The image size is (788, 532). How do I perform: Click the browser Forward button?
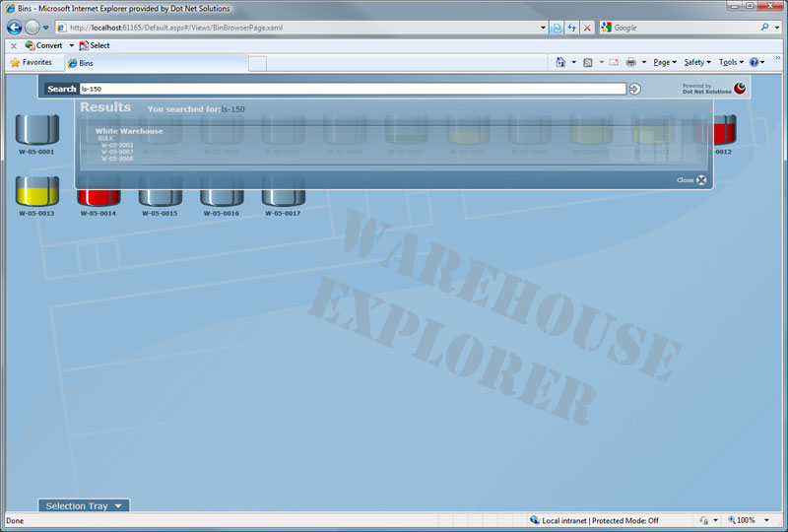tap(33, 28)
